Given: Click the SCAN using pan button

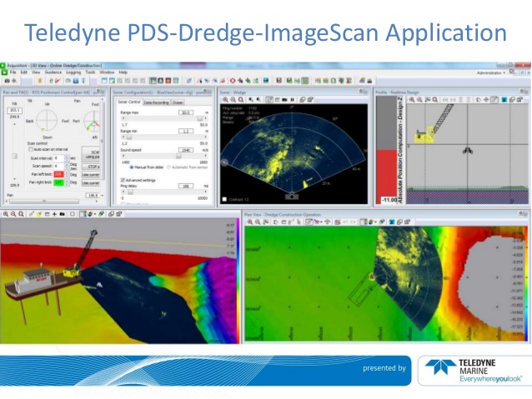Looking at the screenshot, I should [91, 154].
